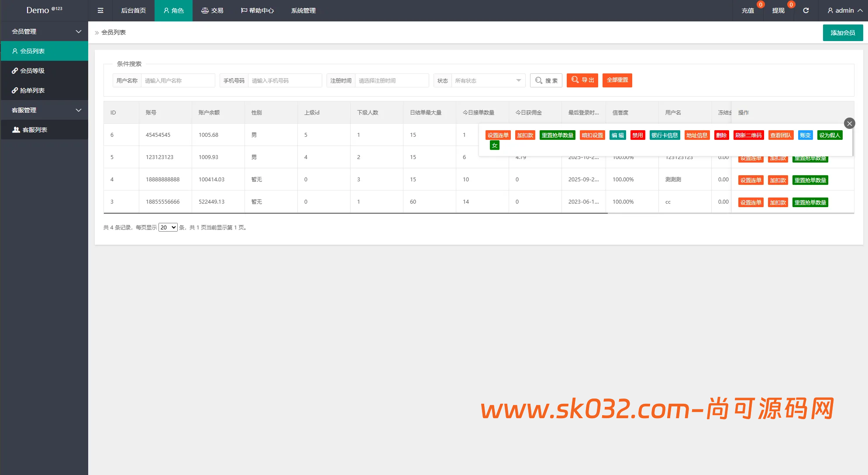Click the 提现 withdrawal notification item
Image resolution: width=868 pixels, height=475 pixels.
[778, 10]
